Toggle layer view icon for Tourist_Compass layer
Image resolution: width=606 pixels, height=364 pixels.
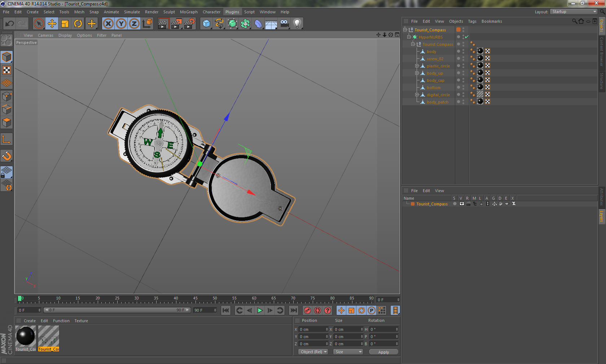click(462, 204)
